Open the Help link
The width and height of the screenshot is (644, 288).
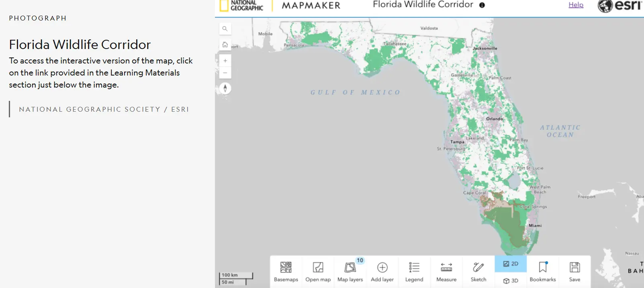(x=576, y=5)
